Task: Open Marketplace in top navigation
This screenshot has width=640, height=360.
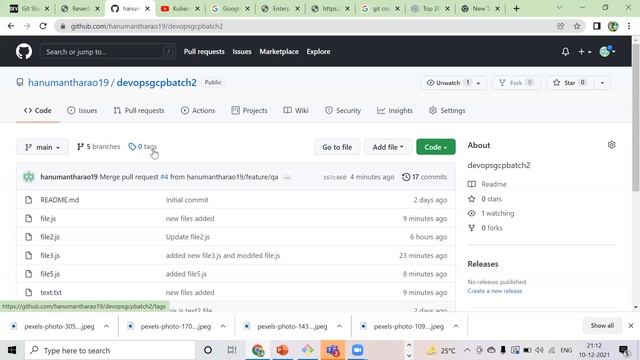Action: 279,52
